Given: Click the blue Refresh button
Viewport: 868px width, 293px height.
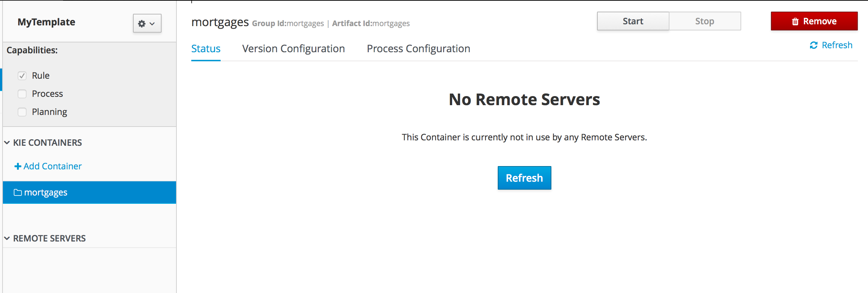Looking at the screenshot, I should (x=524, y=178).
